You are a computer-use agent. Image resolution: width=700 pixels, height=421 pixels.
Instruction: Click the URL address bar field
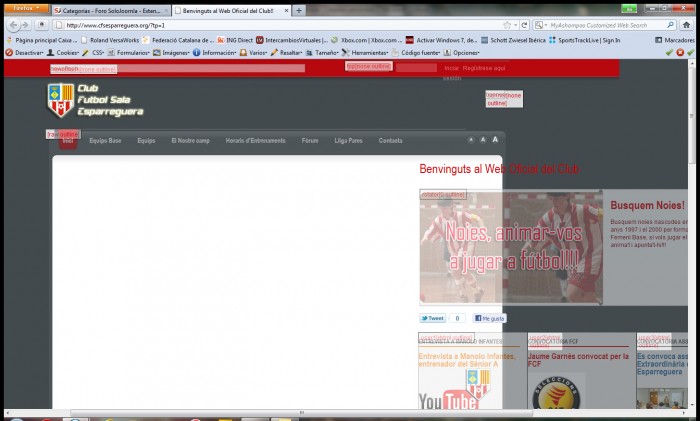[x=280, y=24]
